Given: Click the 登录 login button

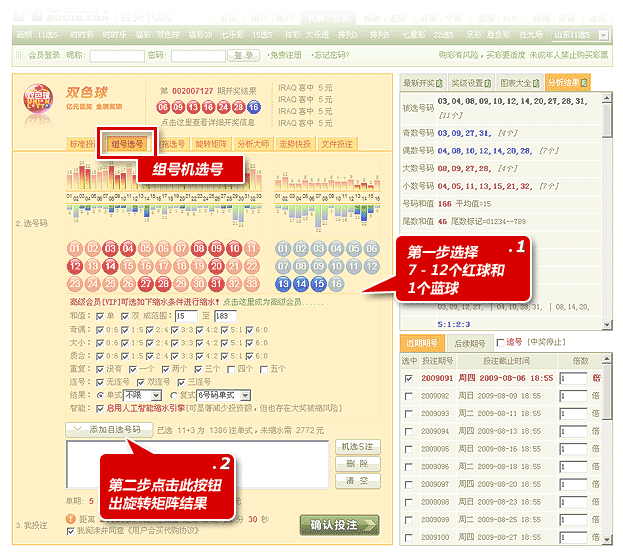Looking at the screenshot, I should pos(244,56).
